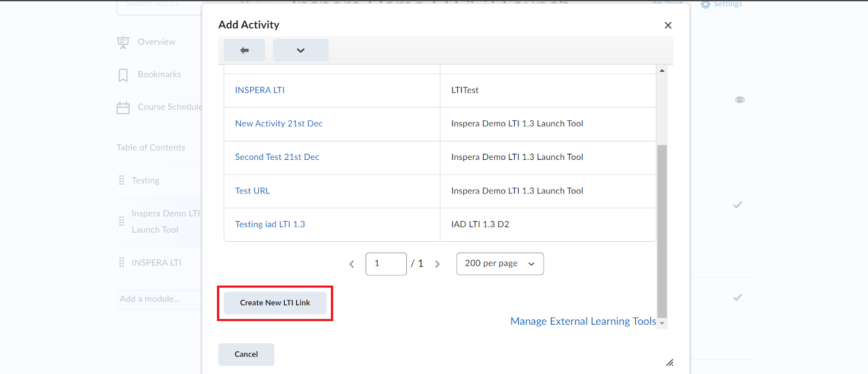Click the Course Schedule calendar icon
Image resolution: width=868 pixels, height=374 pixels.
pyautogui.click(x=123, y=107)
